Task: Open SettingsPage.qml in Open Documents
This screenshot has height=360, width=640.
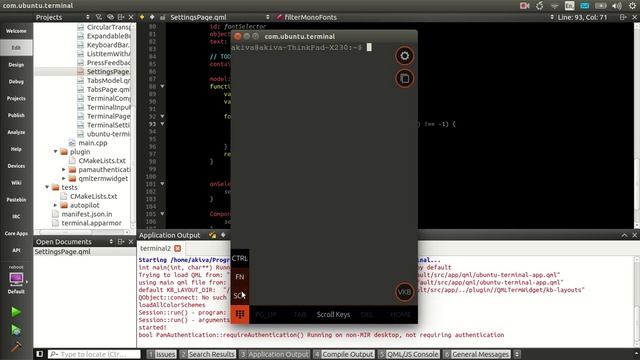Action: (x=62, y=252)
